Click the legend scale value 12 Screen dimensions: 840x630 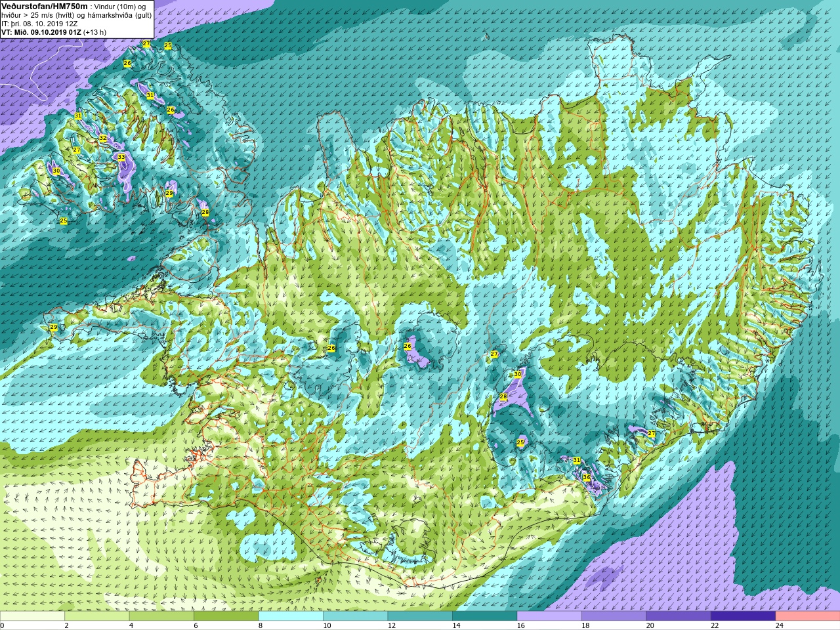[x=391, y=625]
